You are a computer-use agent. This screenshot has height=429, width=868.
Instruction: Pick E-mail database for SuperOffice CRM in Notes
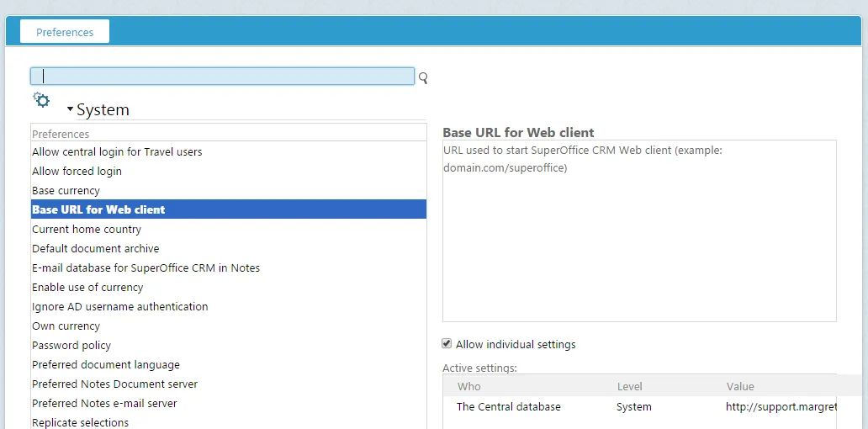(x=146, y=268)
